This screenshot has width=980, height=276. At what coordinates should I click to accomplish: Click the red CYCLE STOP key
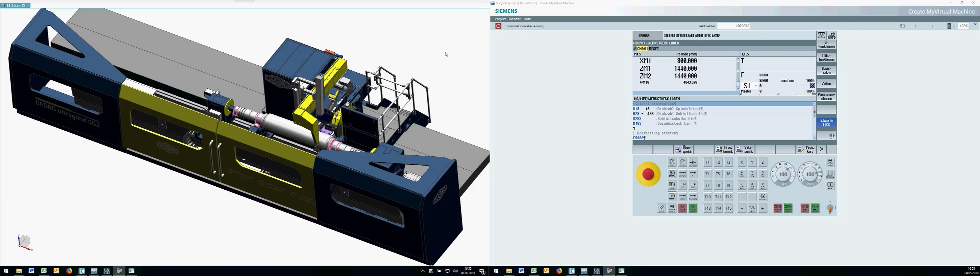tap(682, 209)
